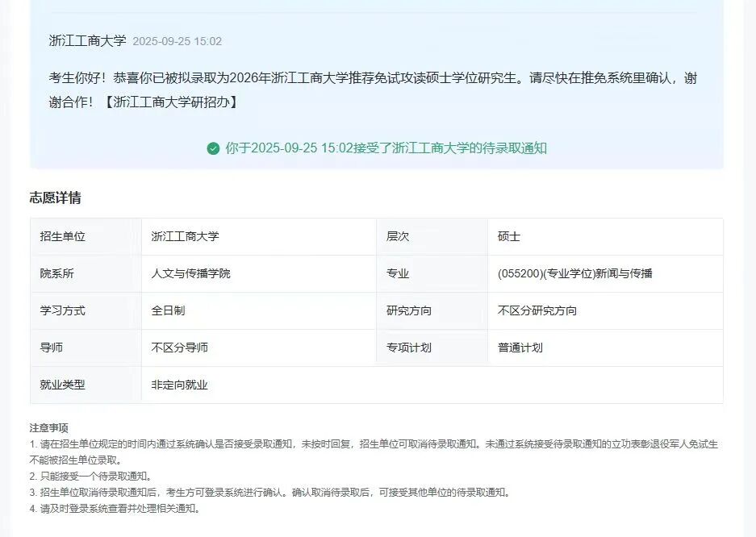Click the green checkmark acceptance icon
Viewport: 756px width, 537px height.
tap(213, 148)
